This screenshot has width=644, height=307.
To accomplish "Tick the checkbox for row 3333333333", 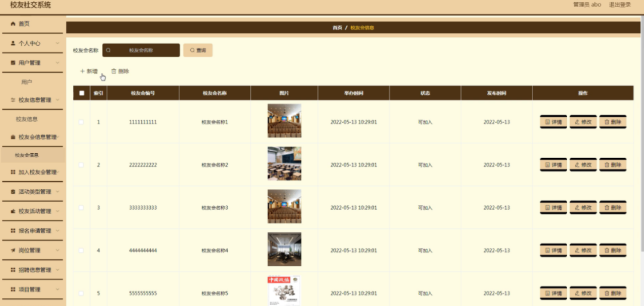I will [81, 207].
